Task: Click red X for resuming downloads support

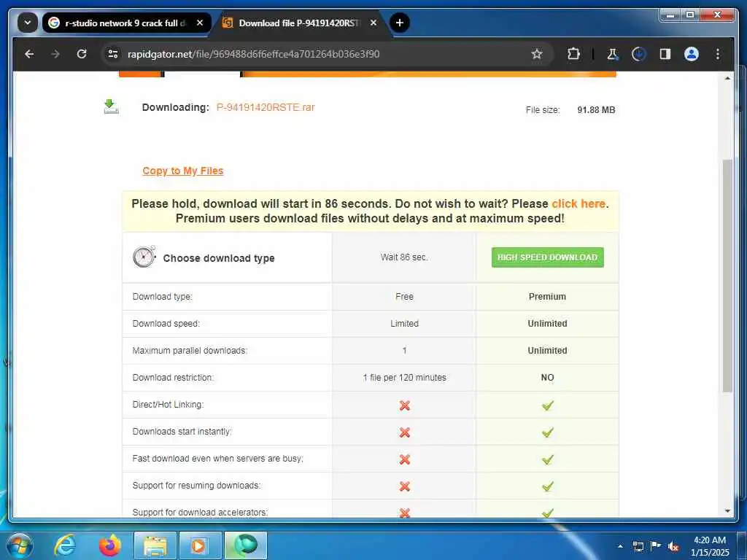Action: (404, 486)
